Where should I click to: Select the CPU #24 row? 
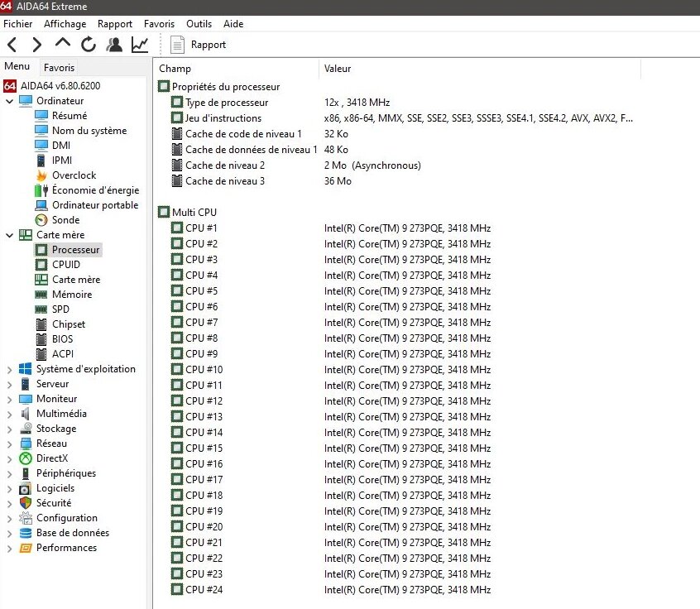(204, 590)
